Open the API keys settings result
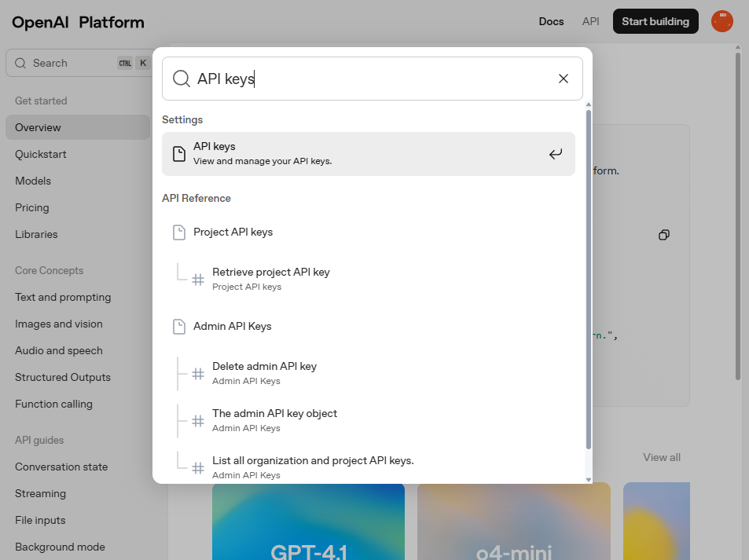Viewport: 749px width, 560px height. click(369, 154)
